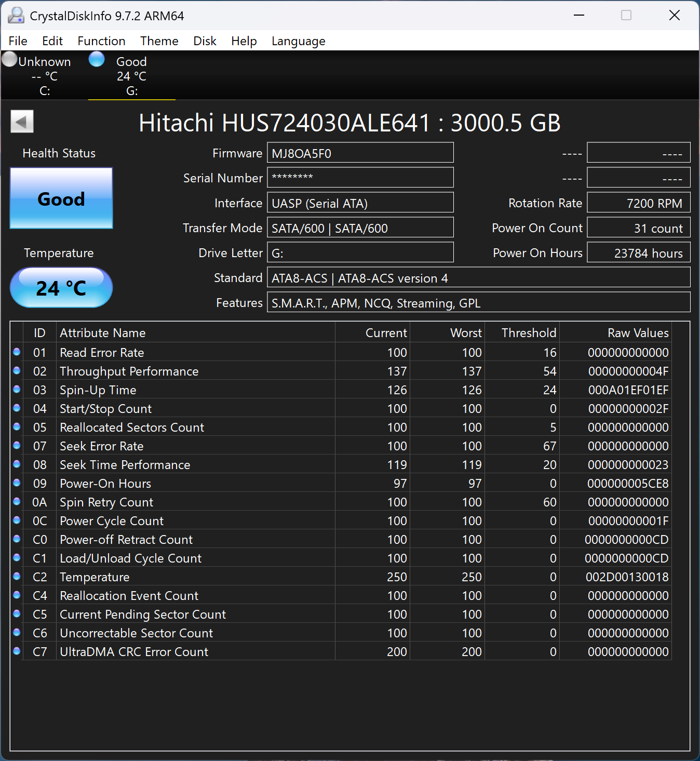Click the Firmware field MJ8OA5F0
This screenshot has width=700, height=761.
point(360,153)
